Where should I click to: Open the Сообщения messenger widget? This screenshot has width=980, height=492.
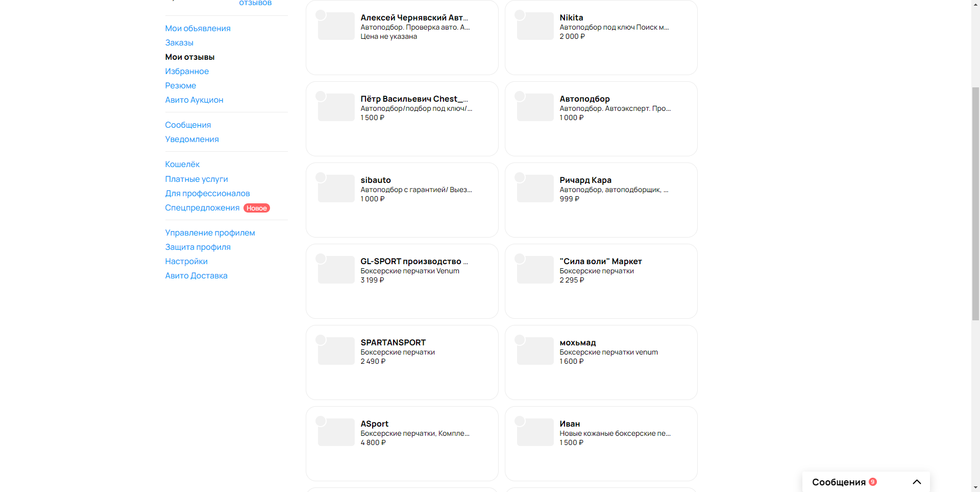tap(839, 482)
